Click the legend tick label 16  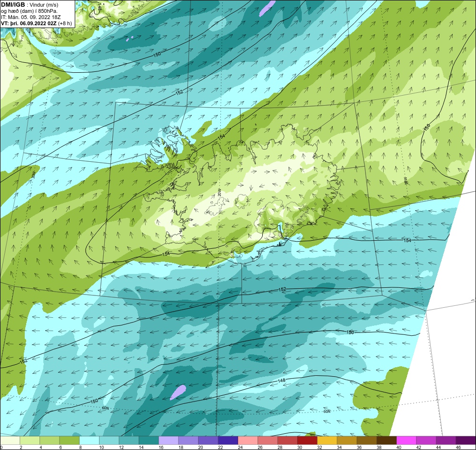point(161,447)
